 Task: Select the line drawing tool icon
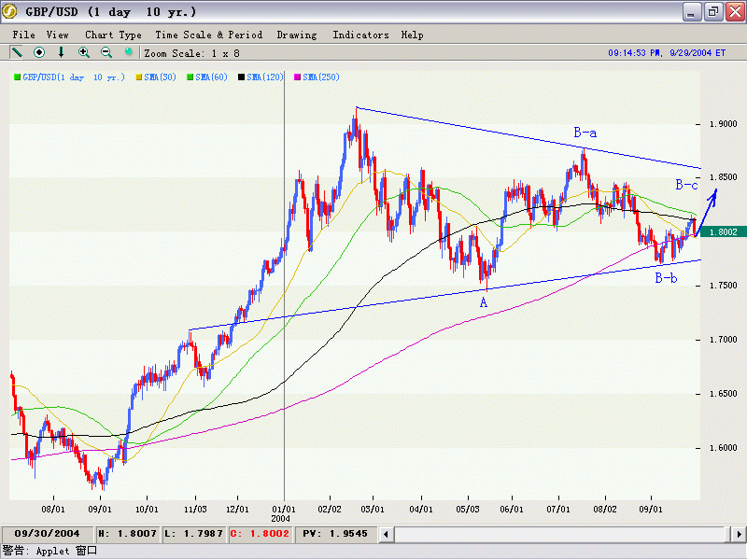coord(17,52)
